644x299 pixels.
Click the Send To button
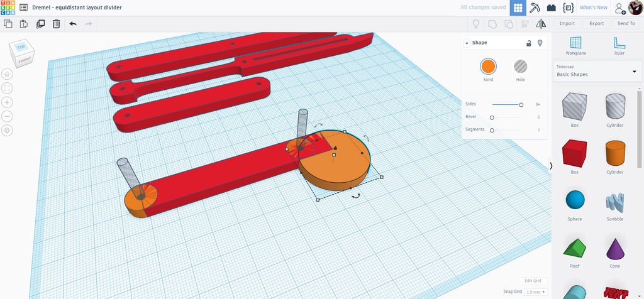[x=626, y=24]
